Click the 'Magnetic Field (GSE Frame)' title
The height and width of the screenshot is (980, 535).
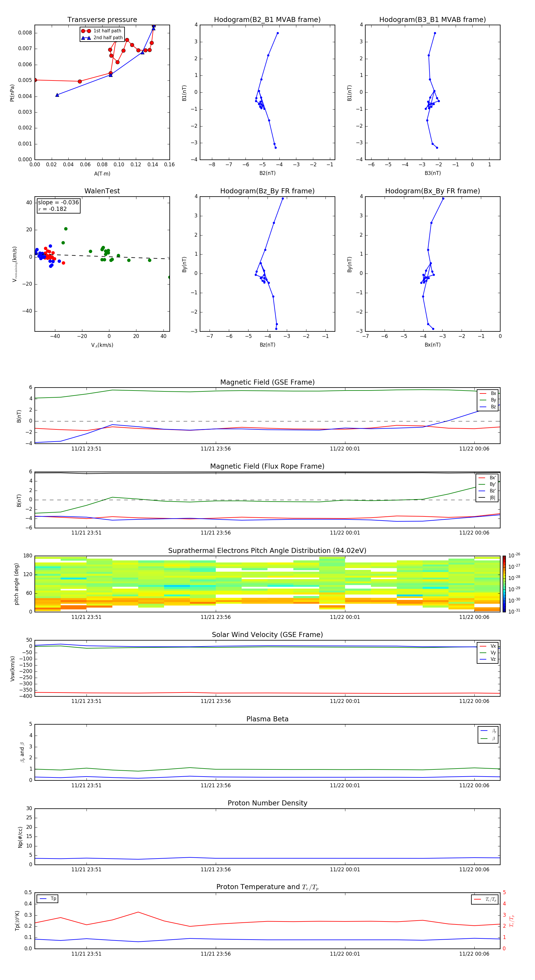click(267, 382)
